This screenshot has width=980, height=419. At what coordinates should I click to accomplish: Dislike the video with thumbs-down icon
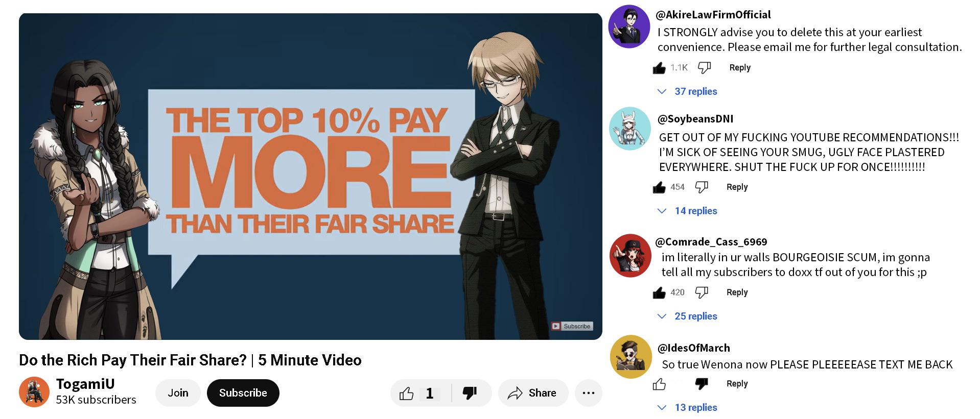coord(470,393)
